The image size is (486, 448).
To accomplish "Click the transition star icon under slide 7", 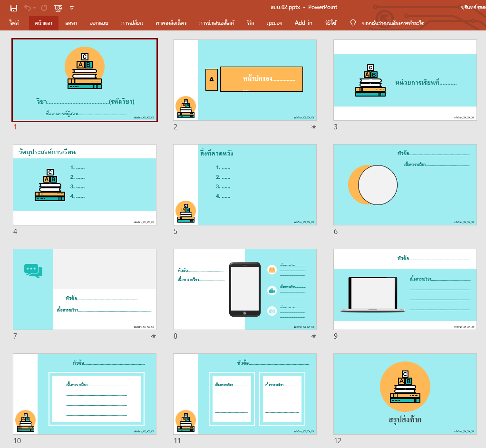I will point(153,336).
